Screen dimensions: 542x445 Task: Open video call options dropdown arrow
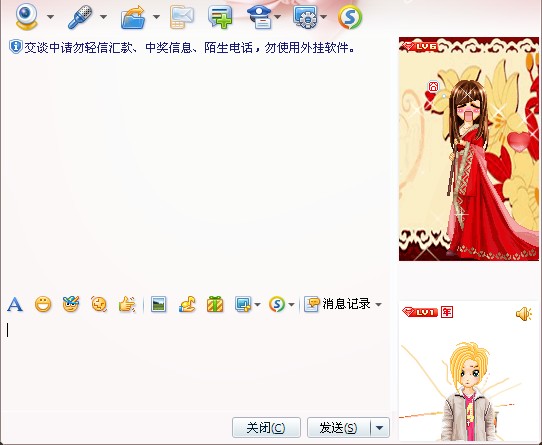point(50,16)
